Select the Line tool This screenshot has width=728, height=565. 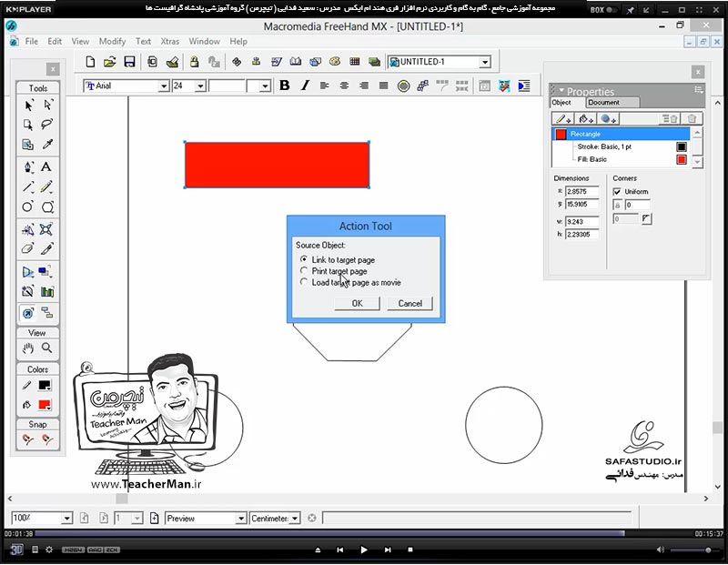28,187
